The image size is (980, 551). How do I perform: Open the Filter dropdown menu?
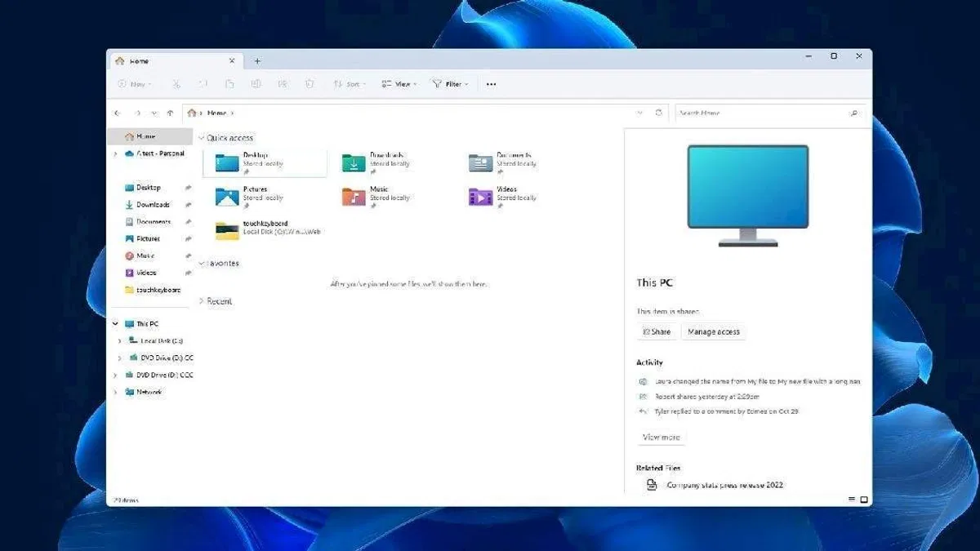coord(450,84)
